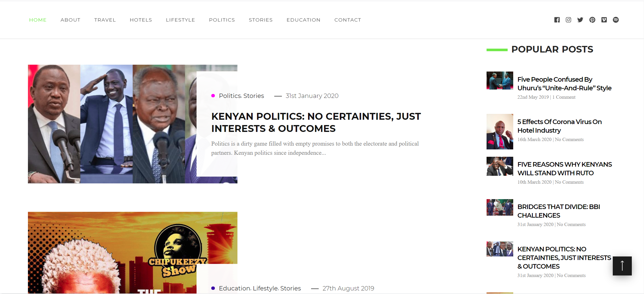Open Bridges That Divide BBI Challenges post
This screenshot has height=294, width=644.
pos(559,211)
